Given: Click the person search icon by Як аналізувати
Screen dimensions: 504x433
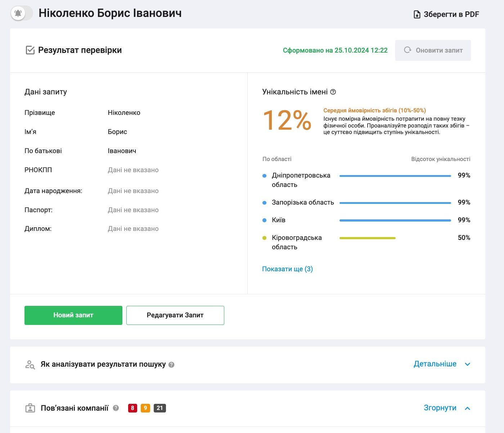Looking at the screenshot, I should pos(30,365).
